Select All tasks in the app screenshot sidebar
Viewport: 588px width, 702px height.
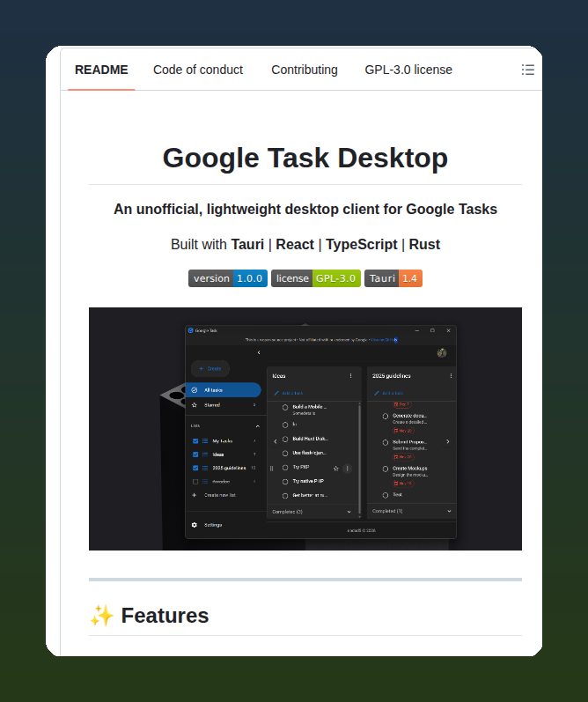point(224,390)
